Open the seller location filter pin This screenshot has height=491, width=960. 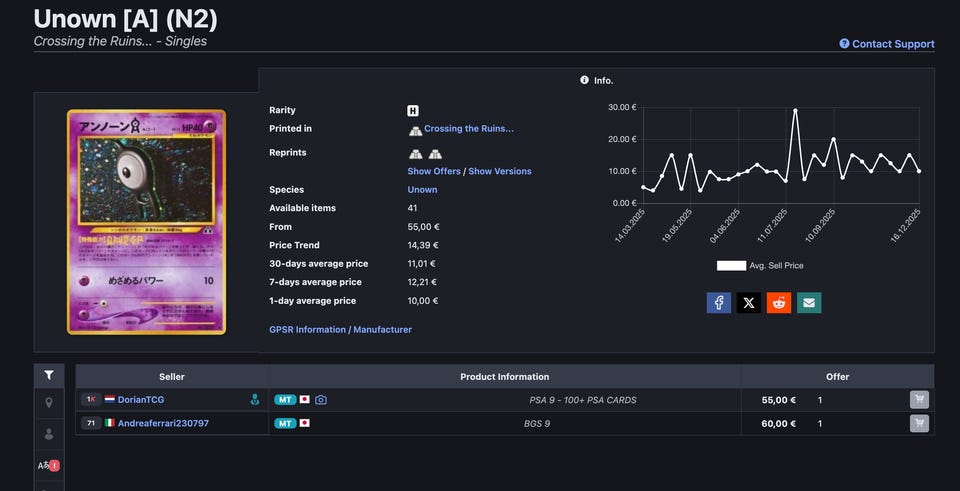tap(49, 403)
